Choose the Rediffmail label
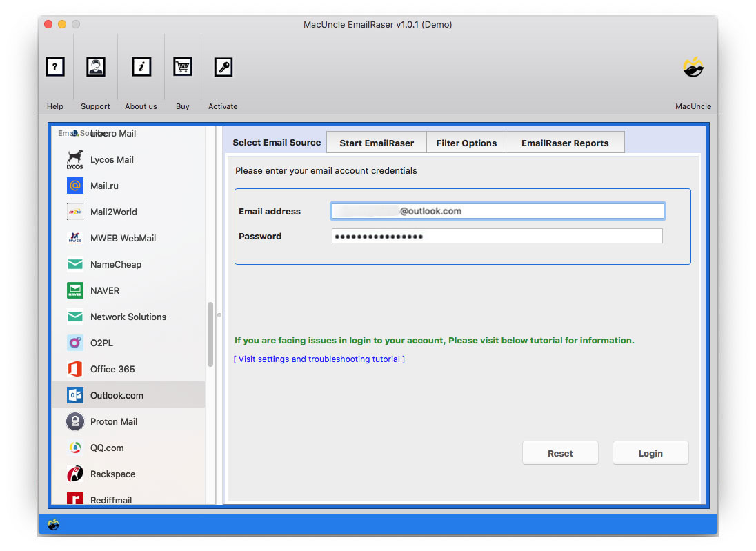The height and width of the screenshot is (551, 756). tap(111, 500)
